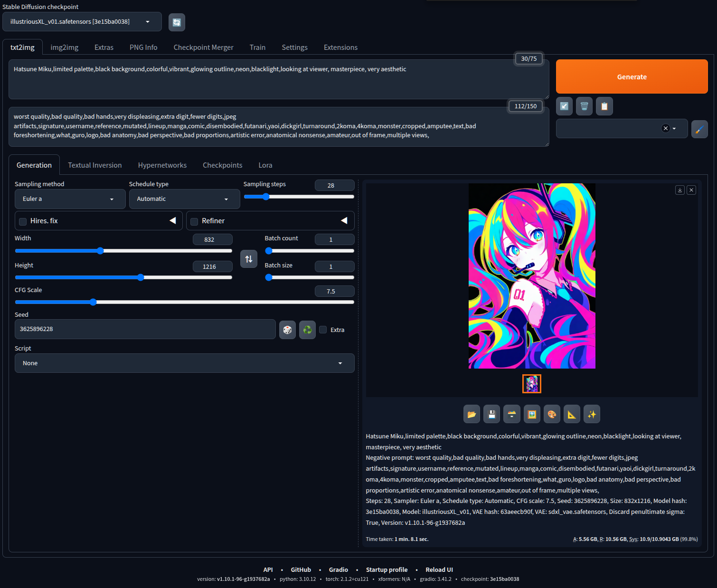
Task: Open the Extensions tab
Action: 341,47
